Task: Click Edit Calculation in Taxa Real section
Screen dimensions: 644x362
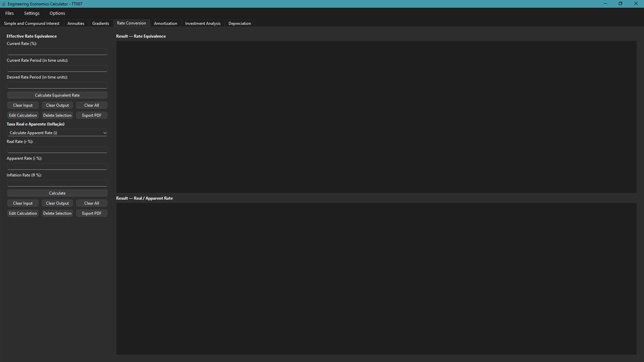Action: pos(23,213)
